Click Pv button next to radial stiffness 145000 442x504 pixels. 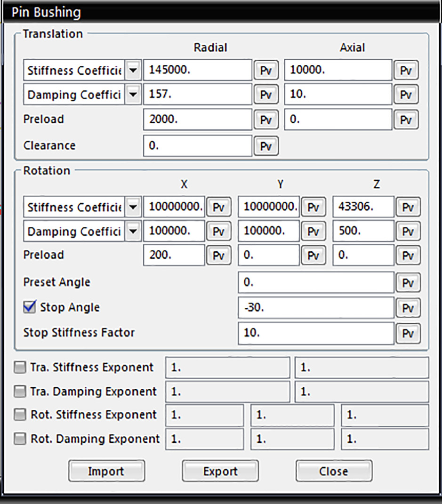(266, 71)
